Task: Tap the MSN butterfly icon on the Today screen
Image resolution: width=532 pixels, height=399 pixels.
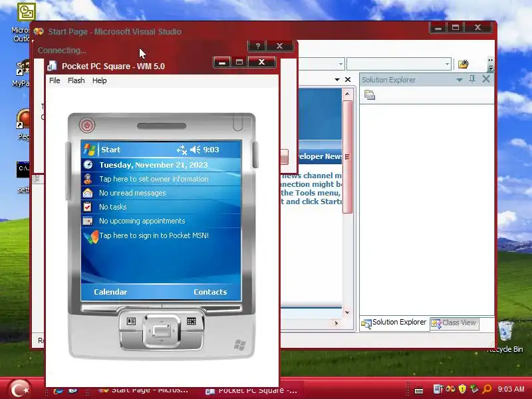Action: pos(90,237)
